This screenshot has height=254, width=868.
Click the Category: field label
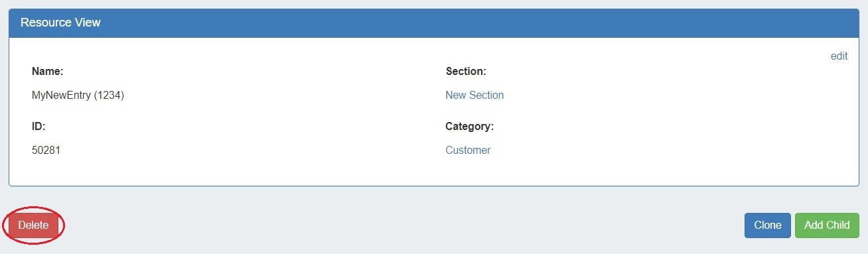(x=470, y=126)
